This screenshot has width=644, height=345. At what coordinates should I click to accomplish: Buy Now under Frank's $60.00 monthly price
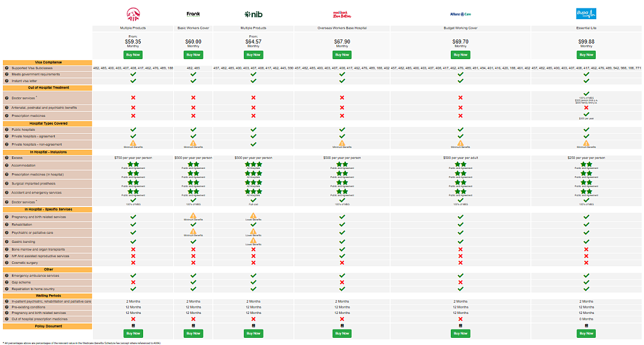(193, 55)
